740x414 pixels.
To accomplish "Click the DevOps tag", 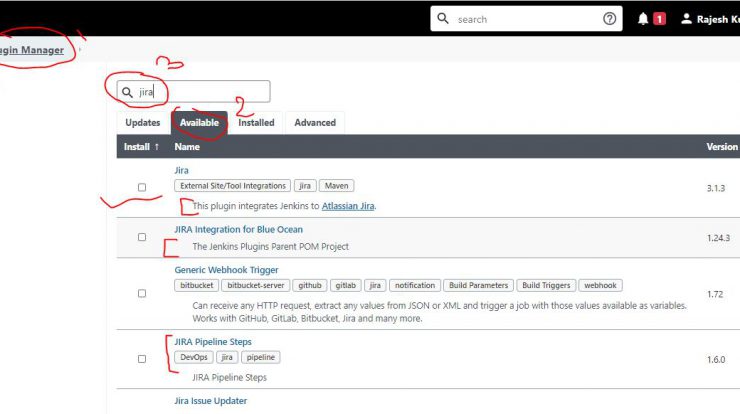I will [x=193, y=357].
